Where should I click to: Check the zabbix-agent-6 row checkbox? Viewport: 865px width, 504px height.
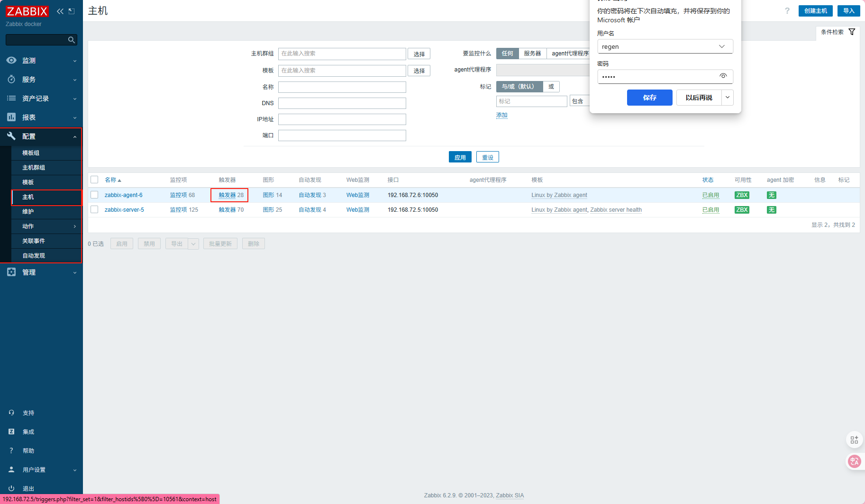94,195
